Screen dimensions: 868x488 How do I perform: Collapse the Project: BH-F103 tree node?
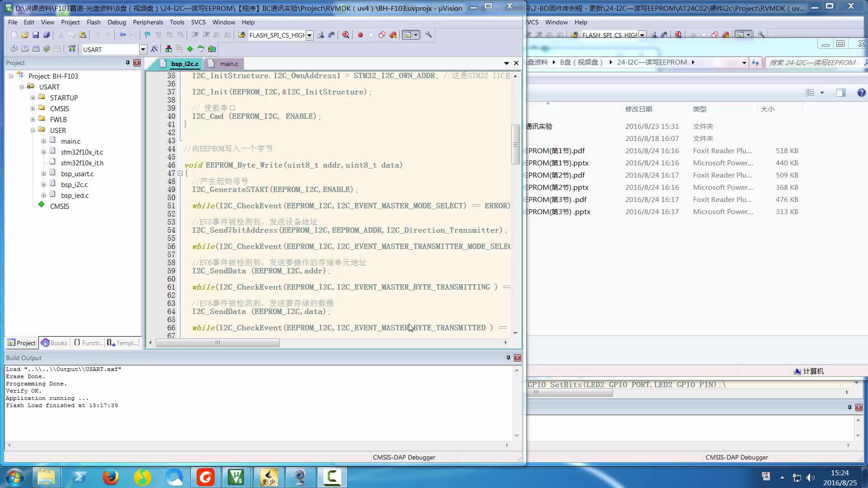[11, 76]
